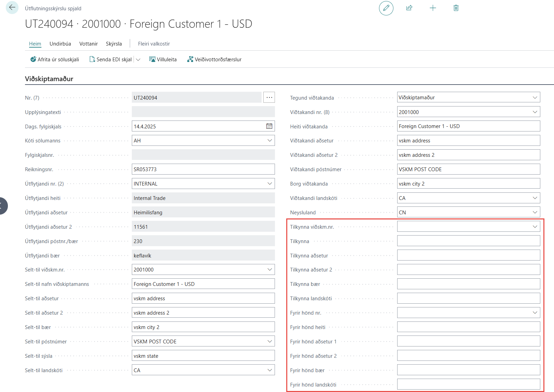Click Villuleita in the action bar
This screenshot has height=392, width=554.
(163, 60)
